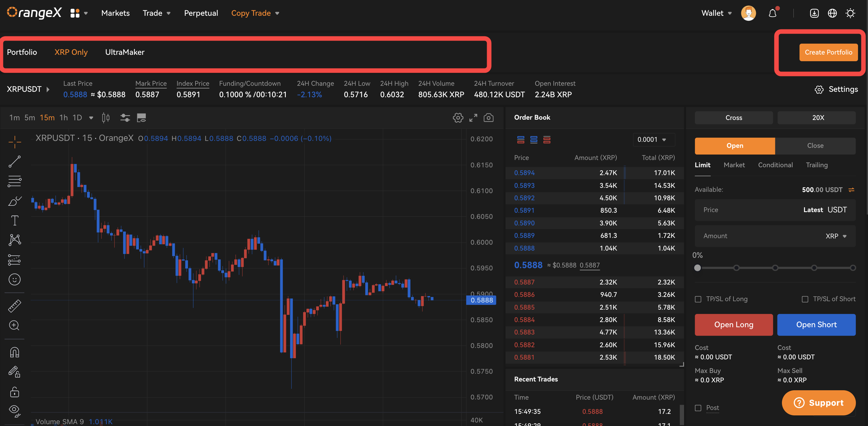Screen dimensions: 868x426
Task: Lock all drawing tools
Action: click(15, 392)
